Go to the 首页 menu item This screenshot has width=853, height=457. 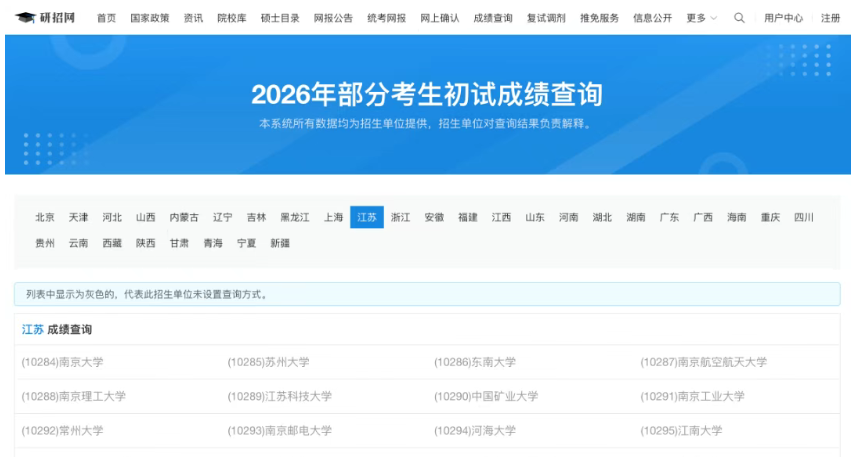[106, 18]
